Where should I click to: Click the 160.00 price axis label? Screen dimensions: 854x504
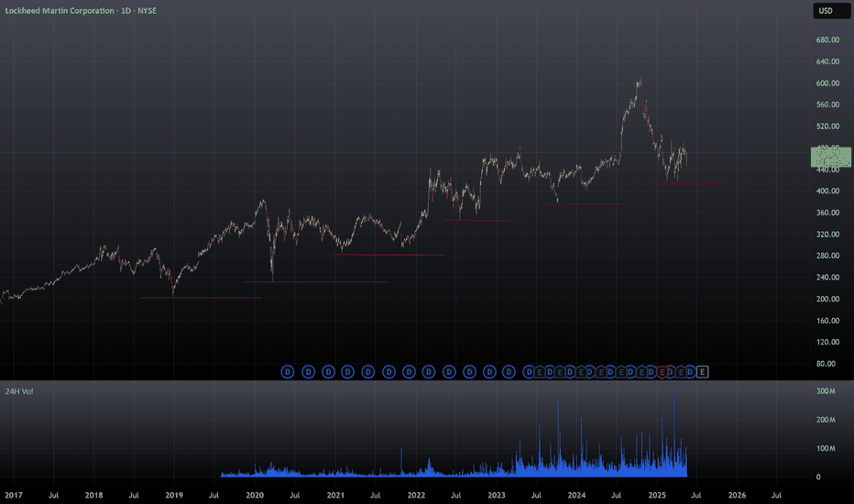827,321
